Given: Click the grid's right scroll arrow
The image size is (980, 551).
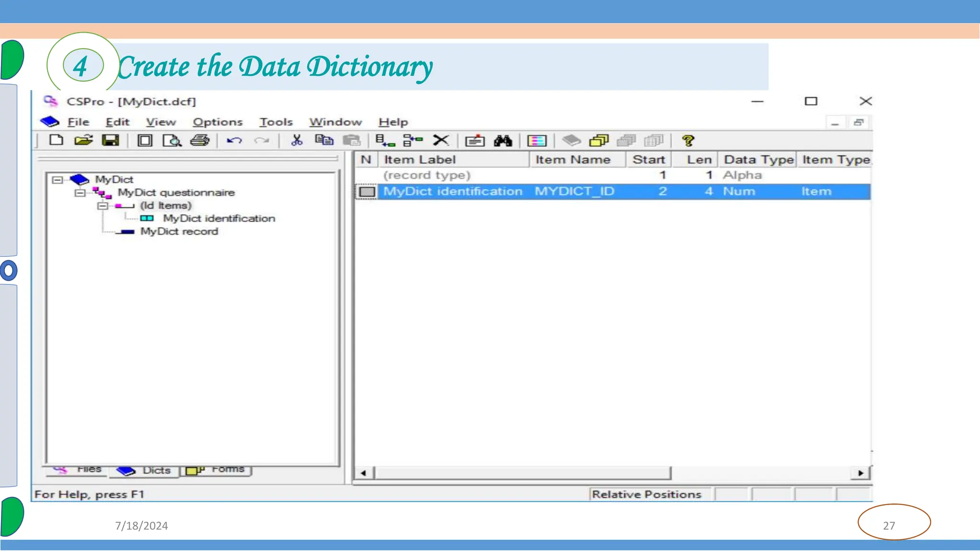Looking at the screenshot, I should [x=860, y=473].
